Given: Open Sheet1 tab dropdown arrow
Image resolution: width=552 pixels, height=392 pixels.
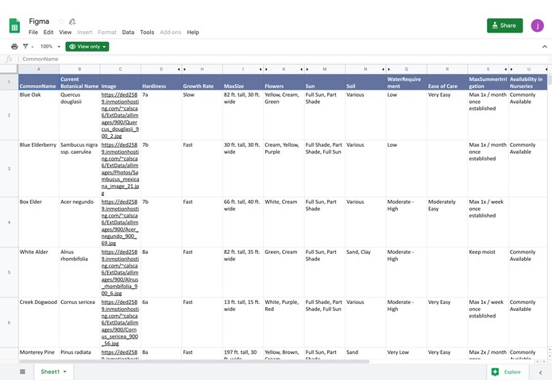Looking at the screenshot, I should [65, 372].
